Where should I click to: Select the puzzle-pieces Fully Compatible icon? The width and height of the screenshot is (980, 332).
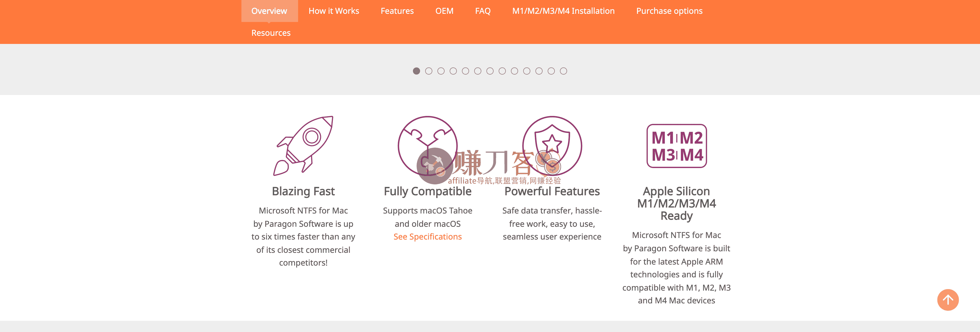tap(428, 147)
